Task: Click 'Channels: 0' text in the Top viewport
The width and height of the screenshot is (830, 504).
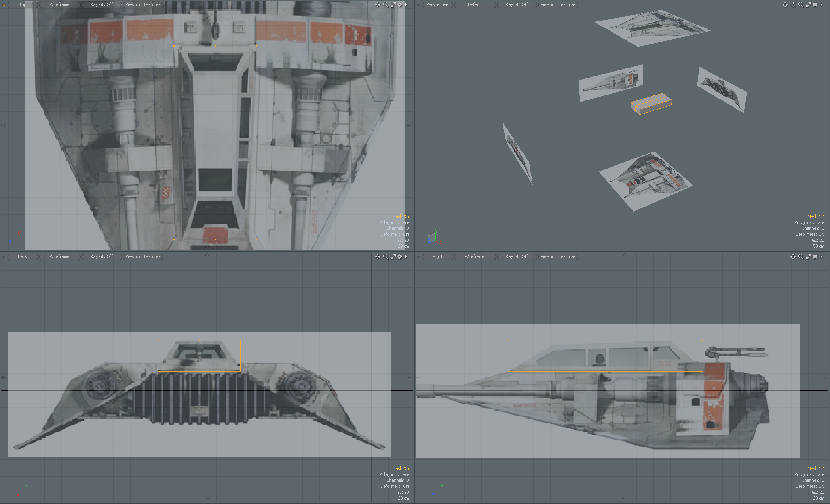Action: (x=398, y=228)
